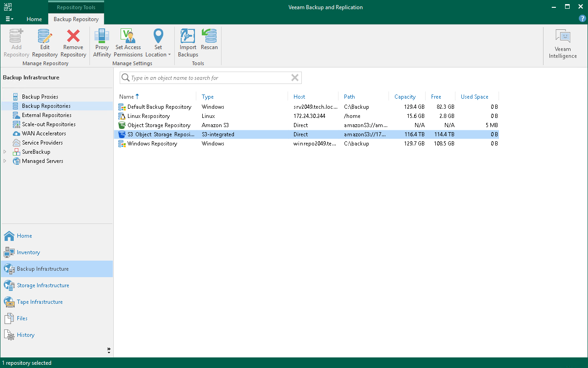
Task: Go to the Tape Infrastructure view
Action: coord(40,302)
